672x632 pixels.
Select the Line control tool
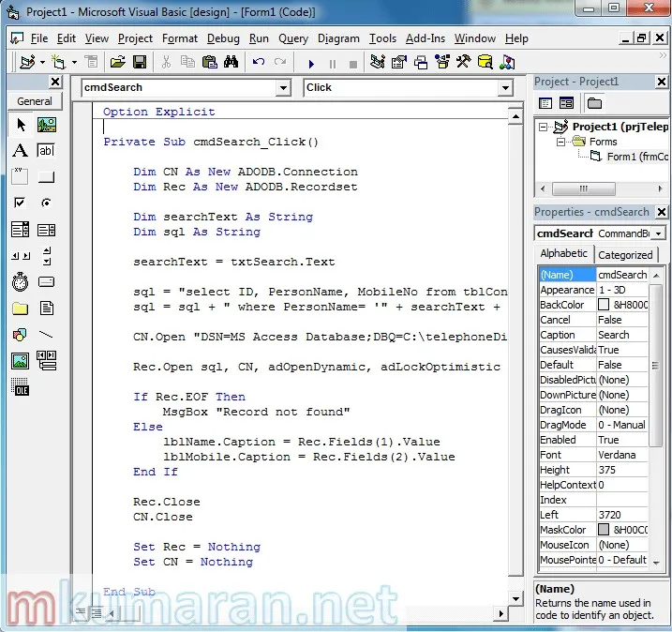point(46,334)
